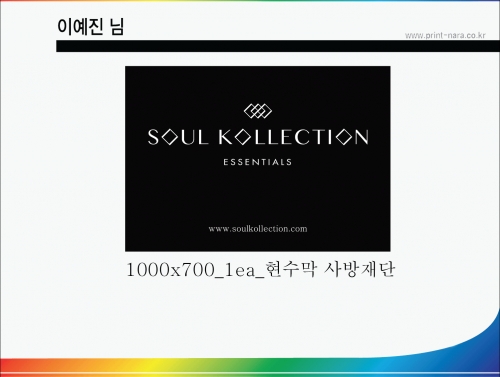Viewport: 500px width, 377px height.
Task: Click the diamond O near KOLLECTION's end
Action: point(344,137)
